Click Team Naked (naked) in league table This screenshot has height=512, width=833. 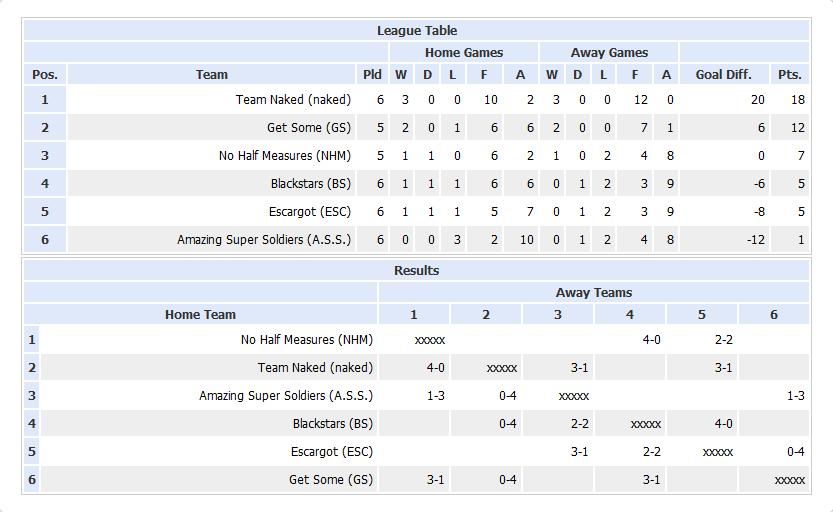click(x=293, y=100)
